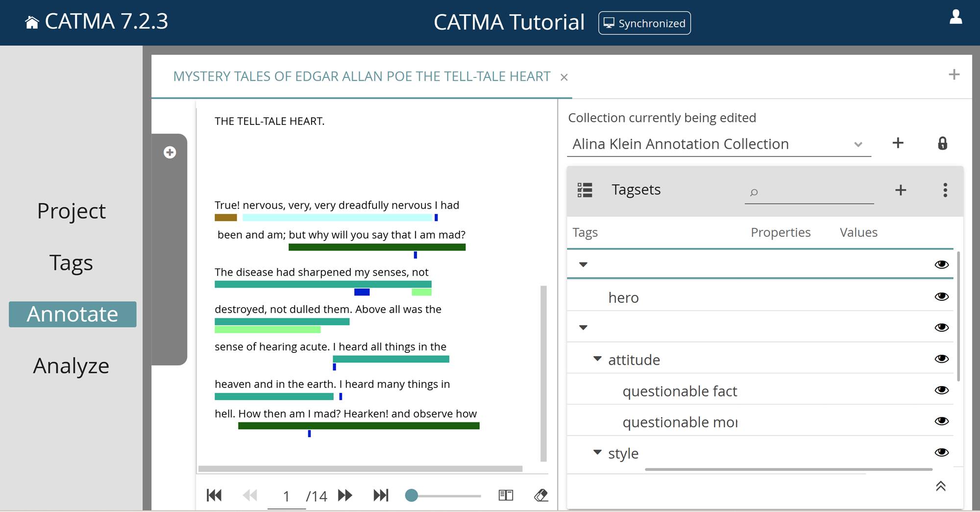The height and width of the screenshot is (512, 980).
Task: Collapse the attitude tag group
Action: (597, 359)
